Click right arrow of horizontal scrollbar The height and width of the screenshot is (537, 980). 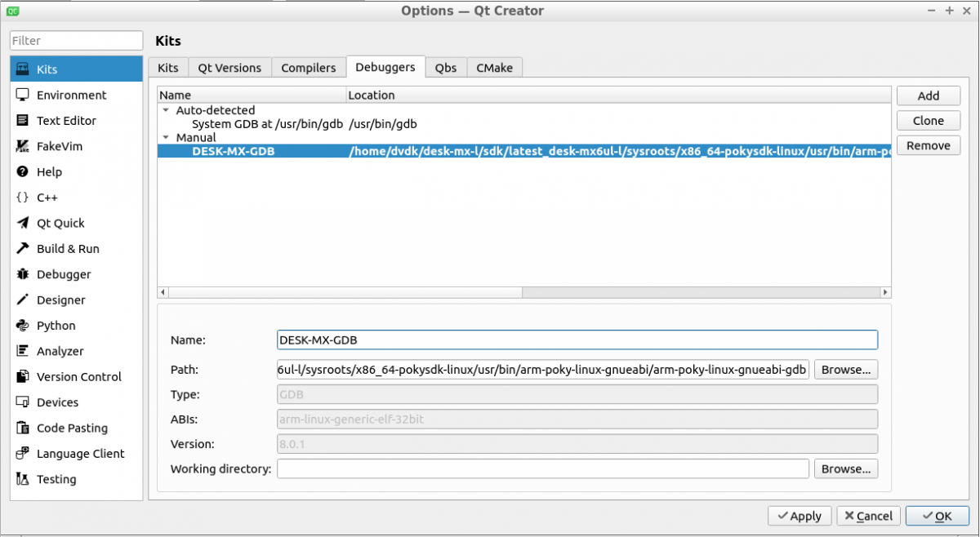(885, 292)
